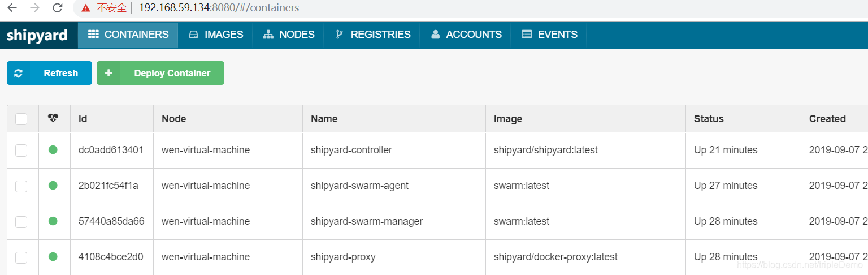Click status Up 21 minutes
868x275 pixels.
click(x=726, y=150)
